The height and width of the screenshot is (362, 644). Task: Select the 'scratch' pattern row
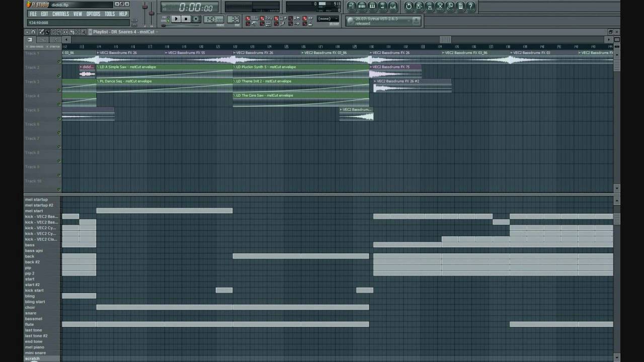pos(42,358)
